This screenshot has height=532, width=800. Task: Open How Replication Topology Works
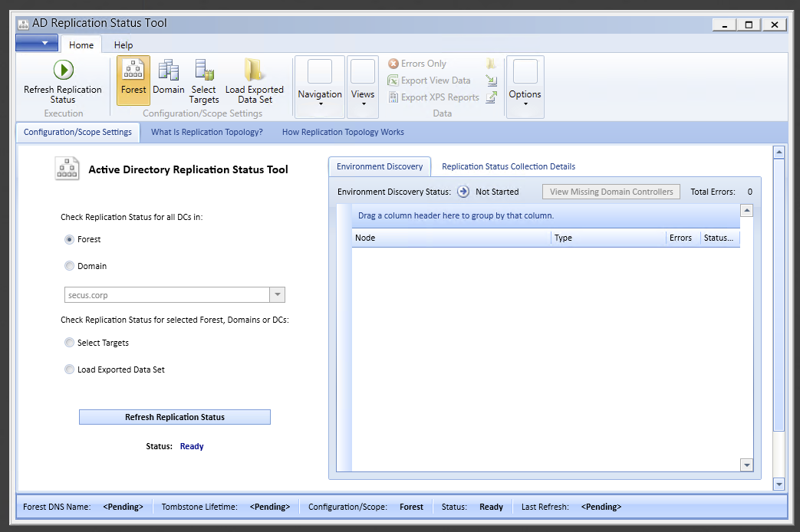[x=342, y=132]
